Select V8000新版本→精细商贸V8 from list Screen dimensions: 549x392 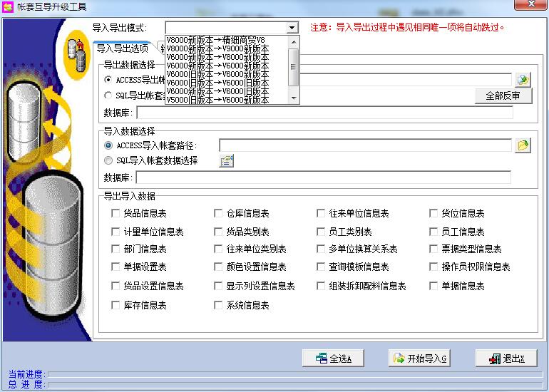(215, 40)
